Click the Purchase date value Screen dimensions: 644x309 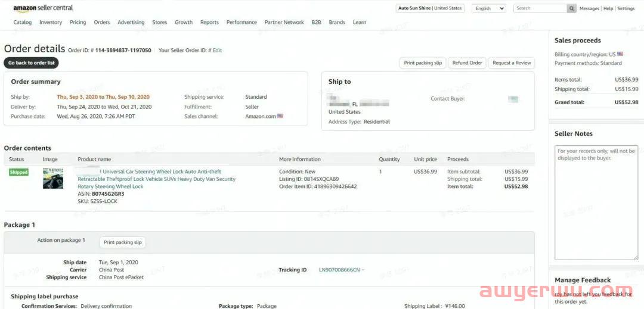click(x=95, y=116)
